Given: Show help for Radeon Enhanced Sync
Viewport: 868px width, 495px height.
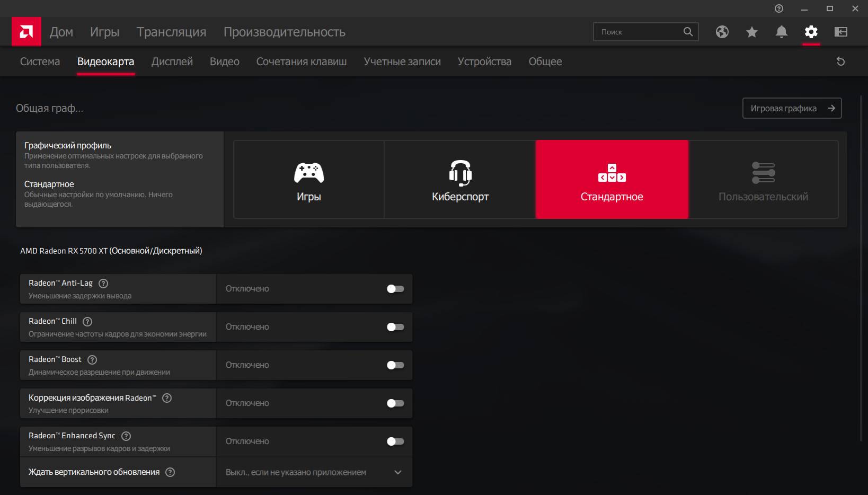Looking at the screenshot, I should 126,436.
